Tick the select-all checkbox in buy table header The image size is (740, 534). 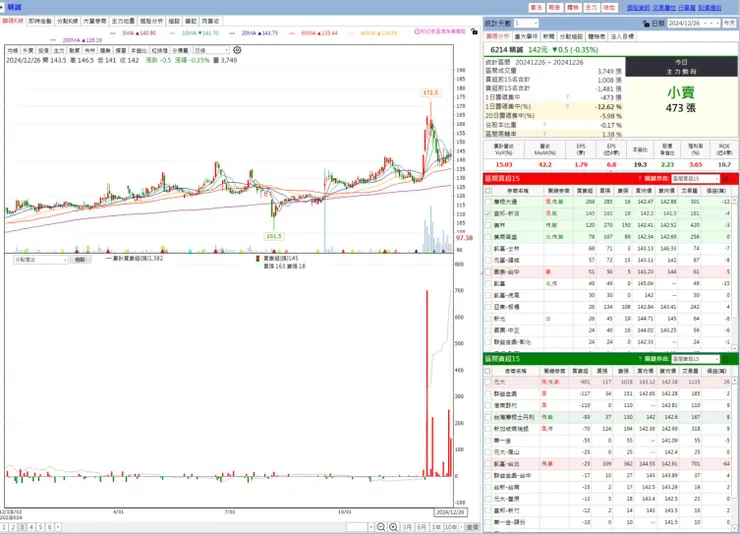(488, 191)
